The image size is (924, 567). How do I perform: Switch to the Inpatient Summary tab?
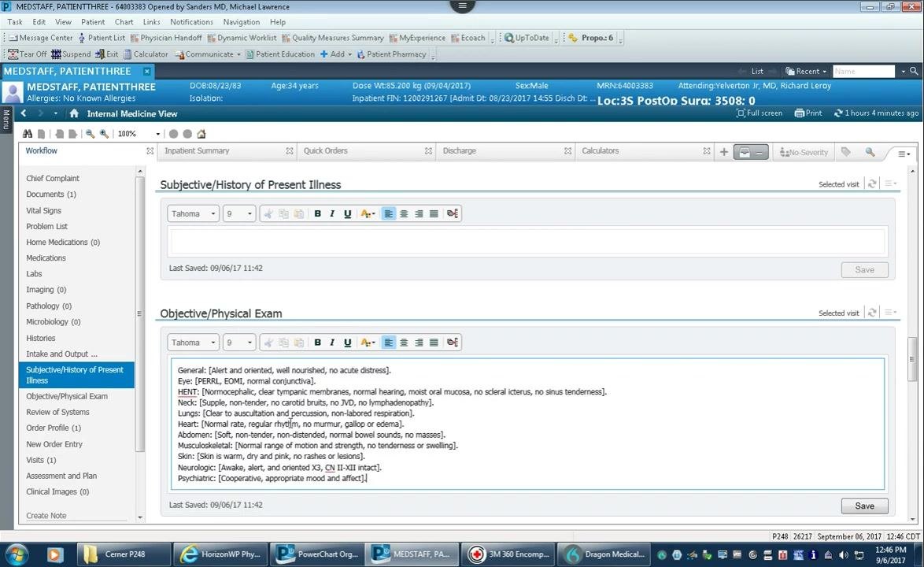(197, 151)
